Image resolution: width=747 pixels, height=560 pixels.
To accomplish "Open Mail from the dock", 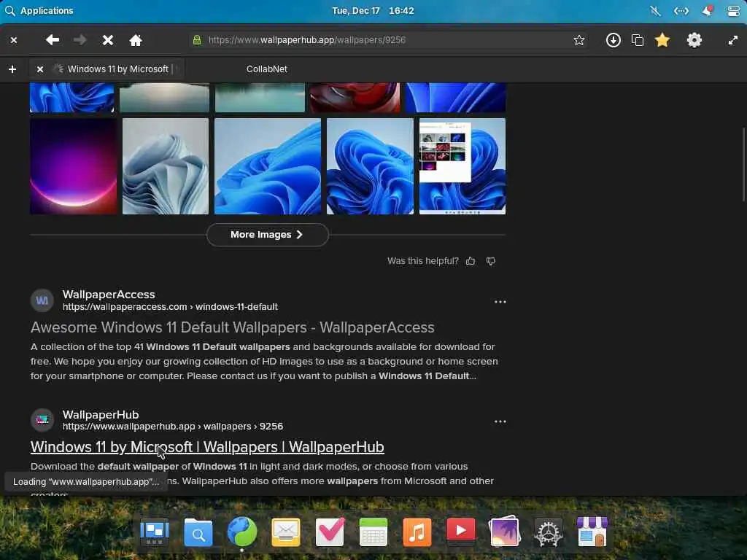I will 286,532.
